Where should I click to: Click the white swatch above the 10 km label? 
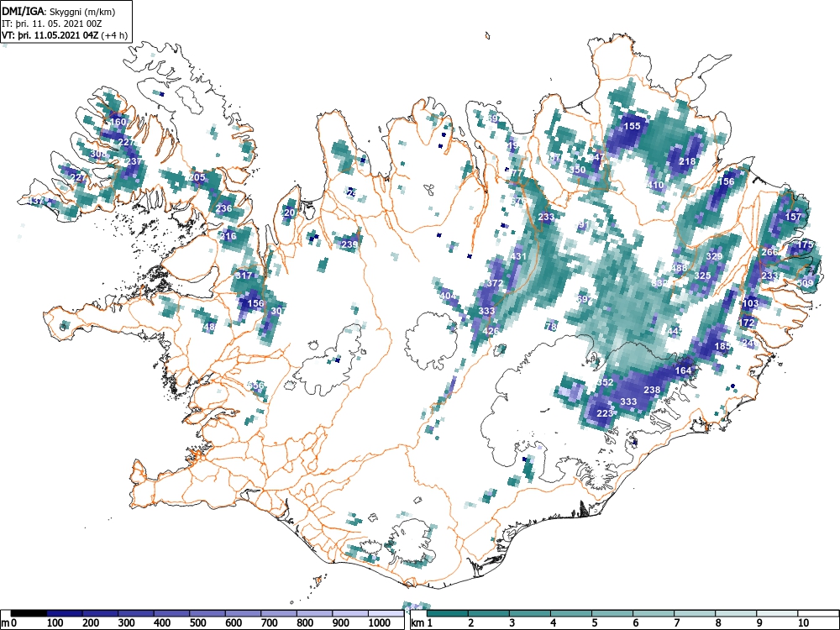[x=817, y=613]
